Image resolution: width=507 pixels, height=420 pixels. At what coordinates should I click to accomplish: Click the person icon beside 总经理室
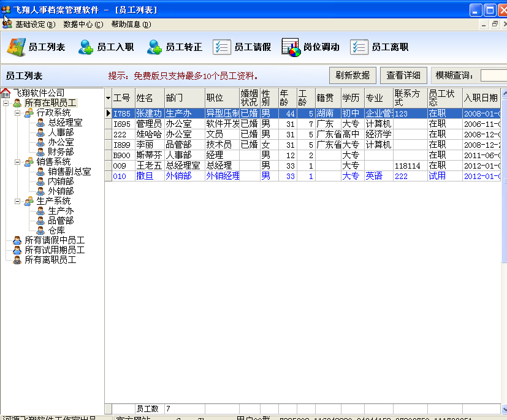click(x=40, y=123)
